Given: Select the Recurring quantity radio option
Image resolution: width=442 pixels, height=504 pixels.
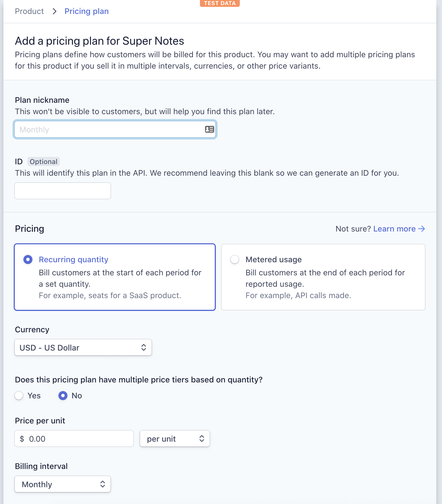Looking at the screenshot, I should (x=28, y=260).
